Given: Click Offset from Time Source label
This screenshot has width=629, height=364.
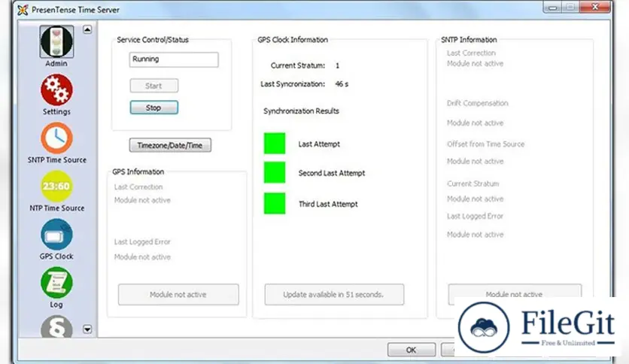Looking at the screenshot, I should (x=485, y=144).
